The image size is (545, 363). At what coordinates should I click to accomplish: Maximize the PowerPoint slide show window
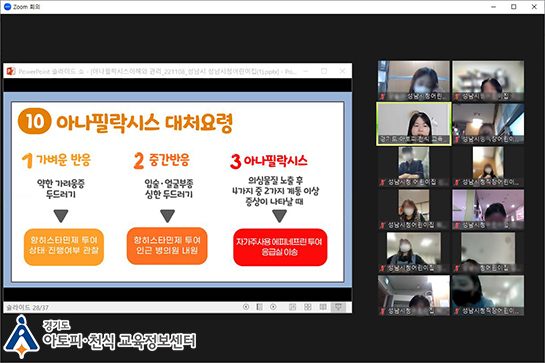click(324, 71)
